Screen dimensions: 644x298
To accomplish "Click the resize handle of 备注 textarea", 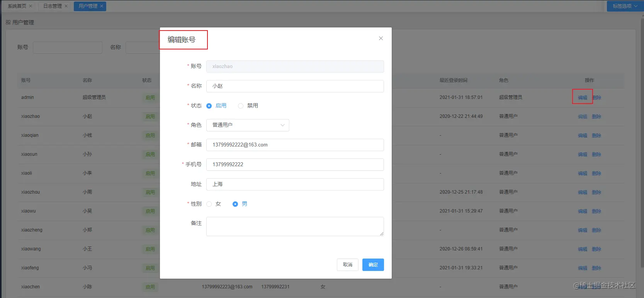I will pyautogui.click(x=382, y=233).
